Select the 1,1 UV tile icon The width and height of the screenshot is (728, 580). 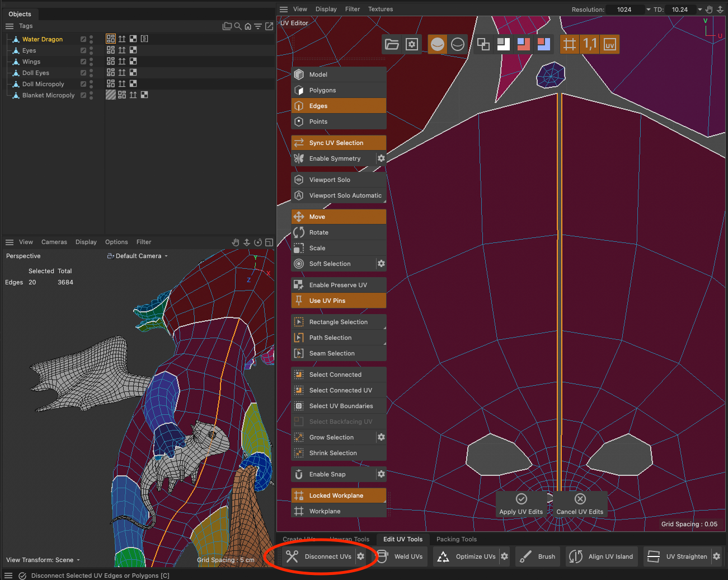click(x=590, y=44)
